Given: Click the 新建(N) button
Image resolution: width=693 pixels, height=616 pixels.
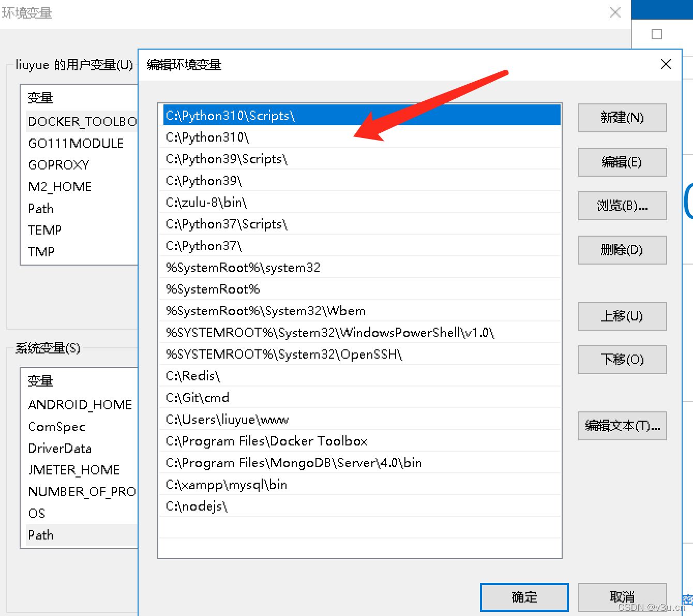Looking at the screenshot, I should click(622, 118).
